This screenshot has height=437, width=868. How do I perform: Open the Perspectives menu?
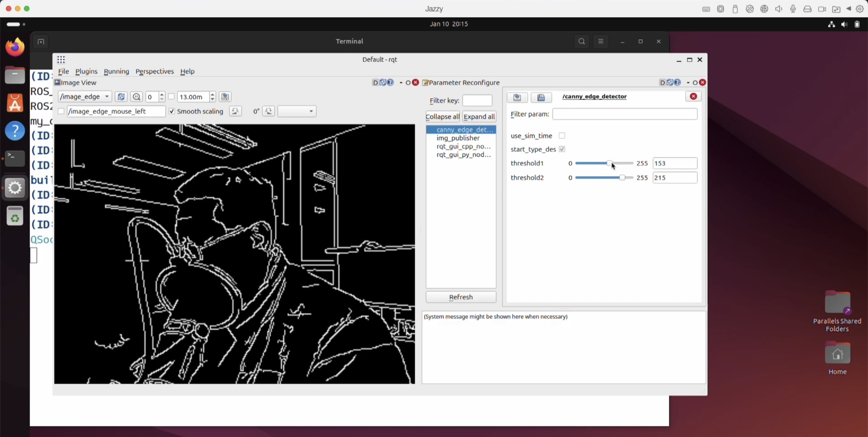[154, 71]
